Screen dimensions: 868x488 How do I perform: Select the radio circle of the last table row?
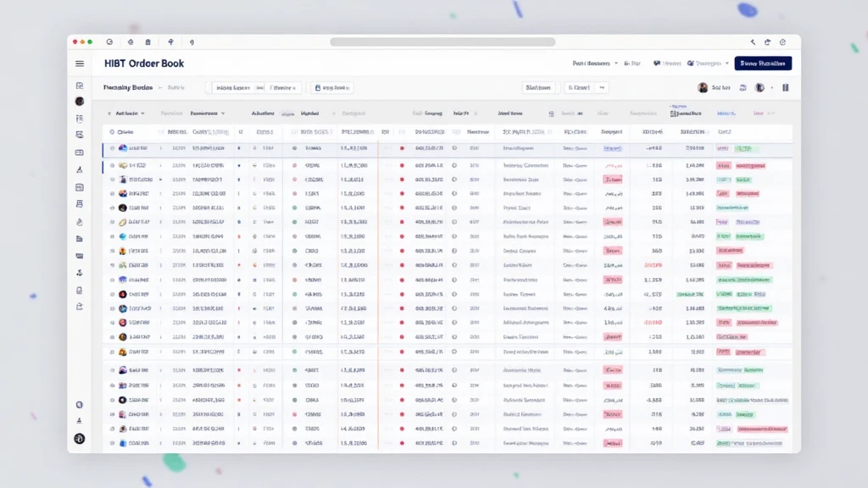(x=112, y=443)
